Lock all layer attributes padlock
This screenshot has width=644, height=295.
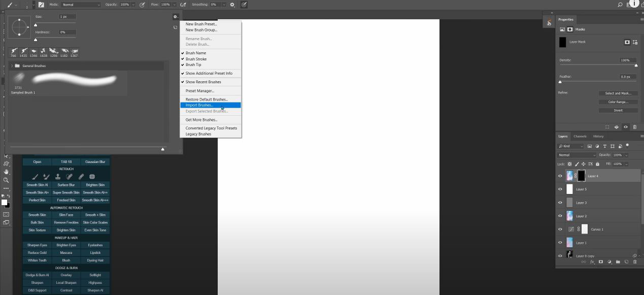tap(597, 164)
